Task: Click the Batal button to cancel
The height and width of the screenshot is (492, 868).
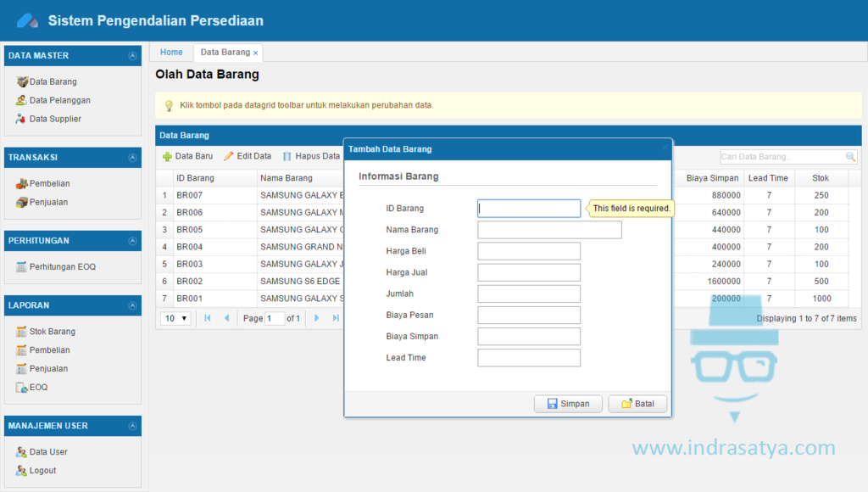Action: click(637, 403)
